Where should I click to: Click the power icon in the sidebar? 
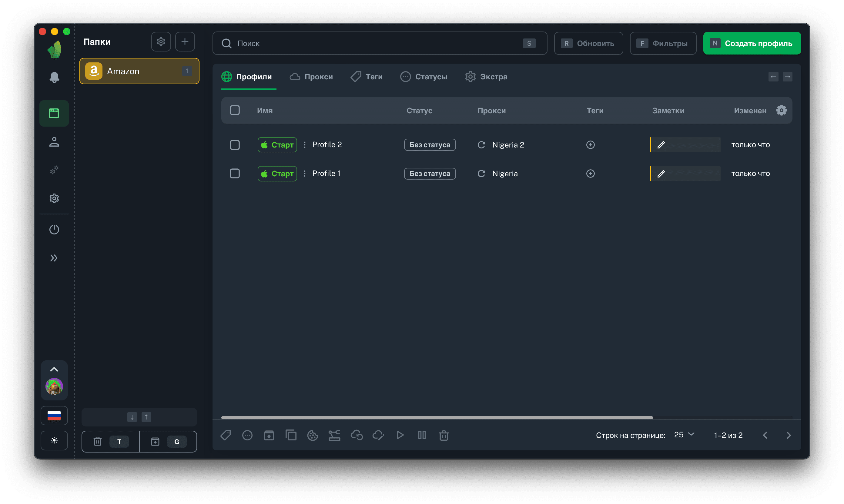coord(54,230)
